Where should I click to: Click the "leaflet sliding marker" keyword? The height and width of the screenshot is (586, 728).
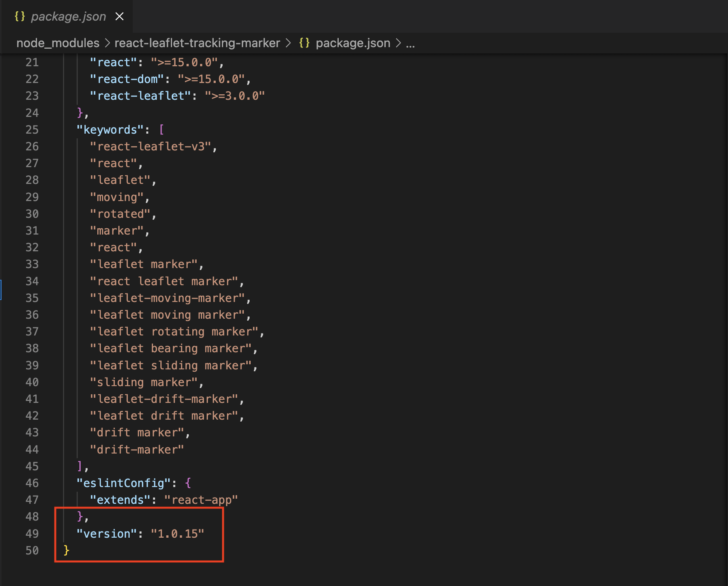point(171,365)
